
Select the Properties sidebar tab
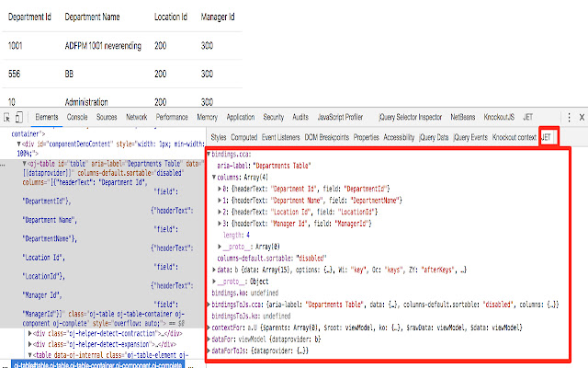[367, 137]
